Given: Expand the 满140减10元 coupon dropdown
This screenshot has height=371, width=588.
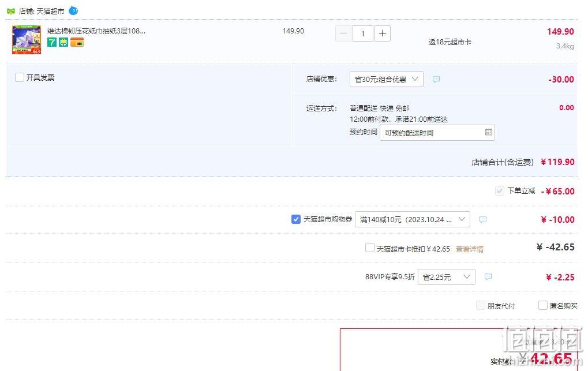Looking at the screenshot, I should point(413,219).
